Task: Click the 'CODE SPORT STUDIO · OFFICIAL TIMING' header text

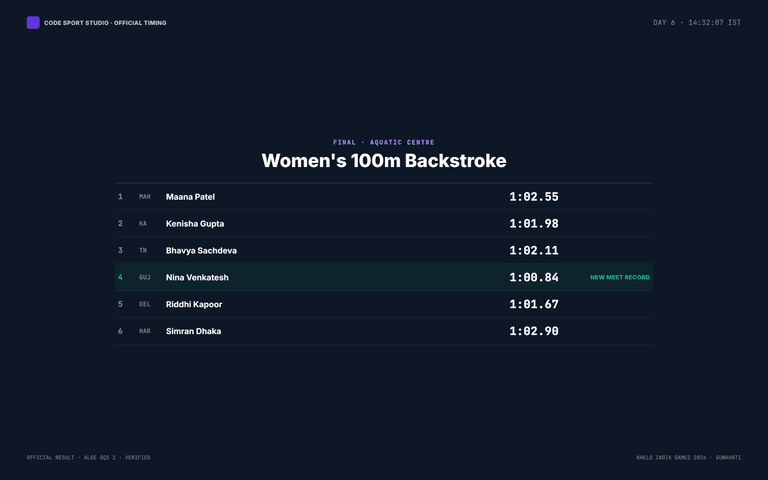Action: (105, 23)
